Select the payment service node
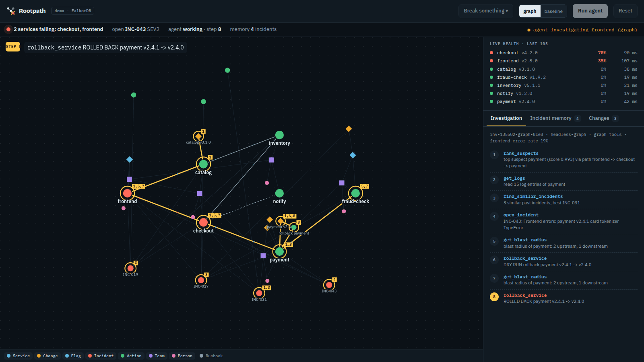Screen dimensions: 644x362 pos(279,252)
